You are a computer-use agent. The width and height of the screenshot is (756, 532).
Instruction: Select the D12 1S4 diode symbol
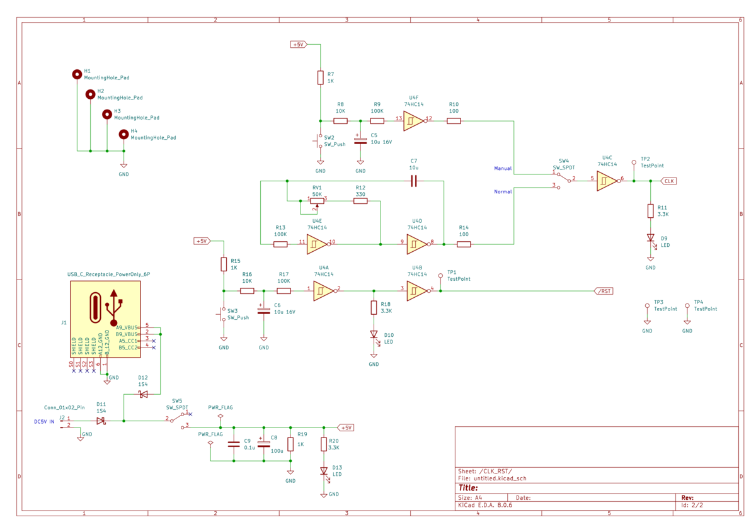click(x=143, y=394)
